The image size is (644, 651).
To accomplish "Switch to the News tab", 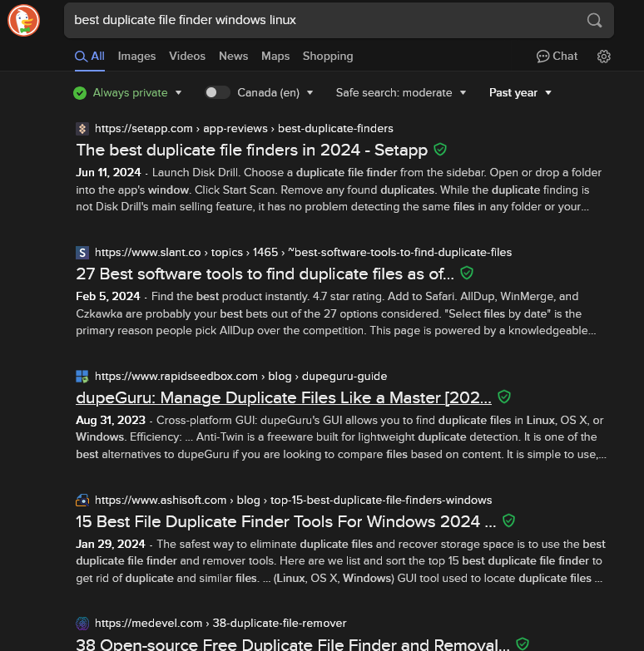I will (x=234, y=57).
